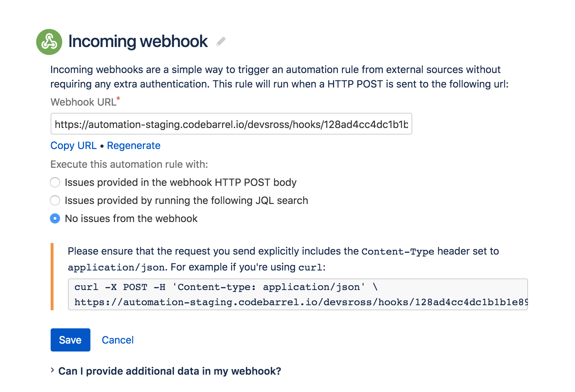Choose the 'following JQL search' radio option
Image resolution: width=575 pixels, height=392 pixels.
(55, 200)
